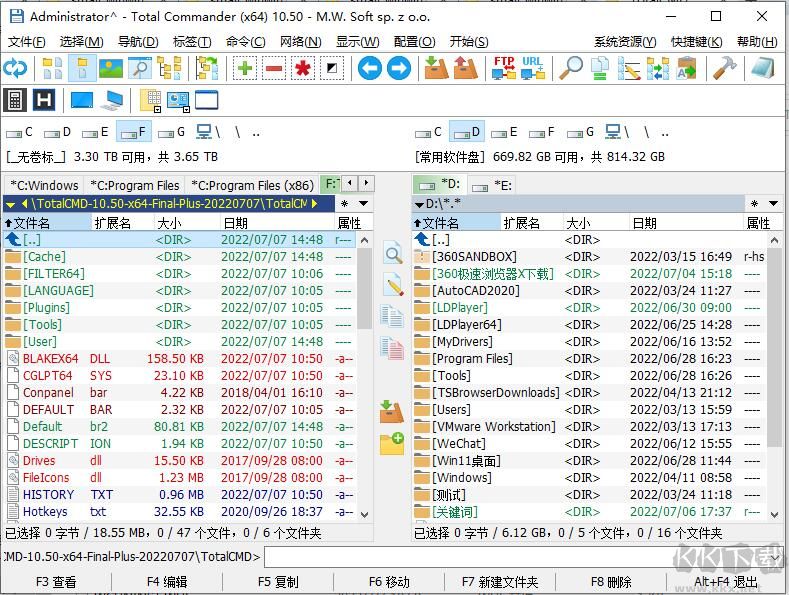
Task: Click left panel vertical scrollbar thumb
Action: point(365,288)
